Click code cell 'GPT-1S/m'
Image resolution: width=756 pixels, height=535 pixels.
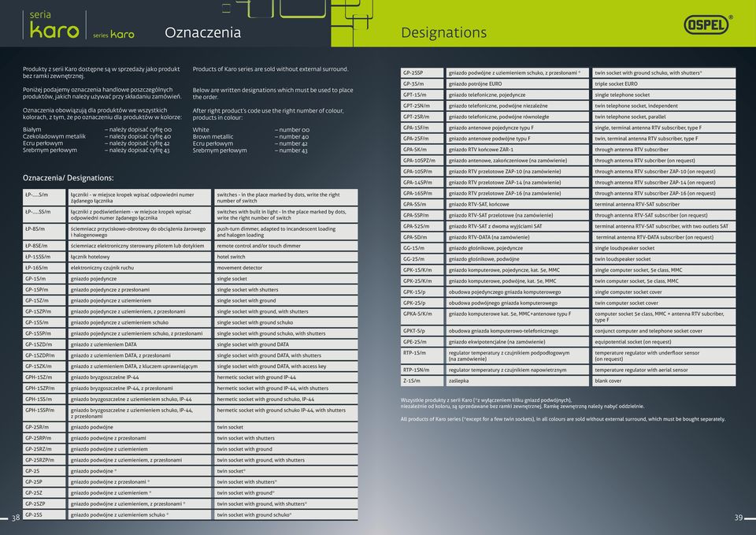422,95
